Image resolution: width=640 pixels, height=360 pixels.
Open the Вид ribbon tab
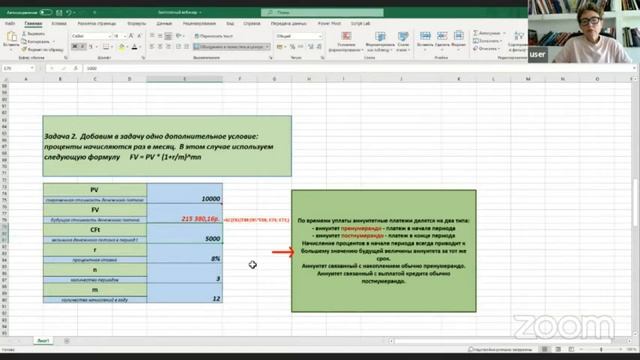point(230,24)
